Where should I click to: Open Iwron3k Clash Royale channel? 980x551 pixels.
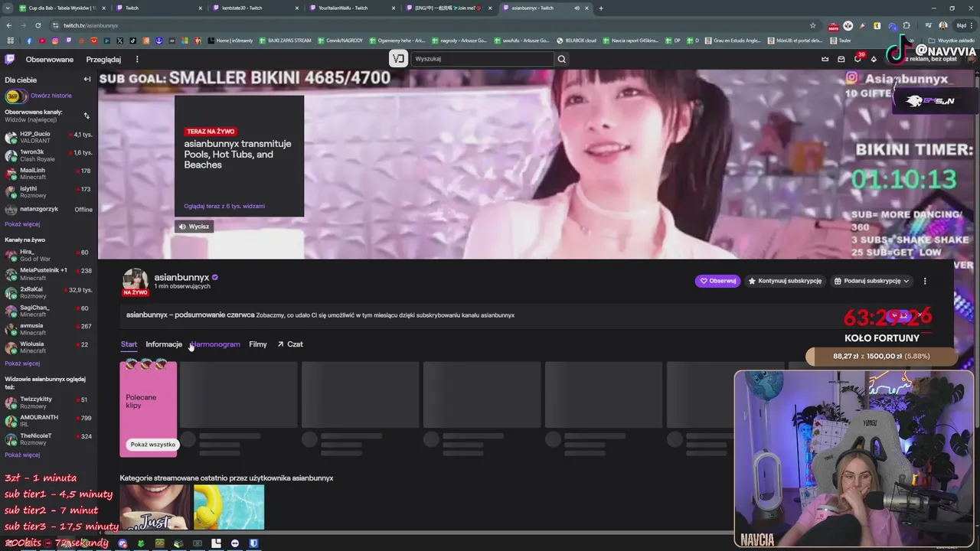(48, 155)
